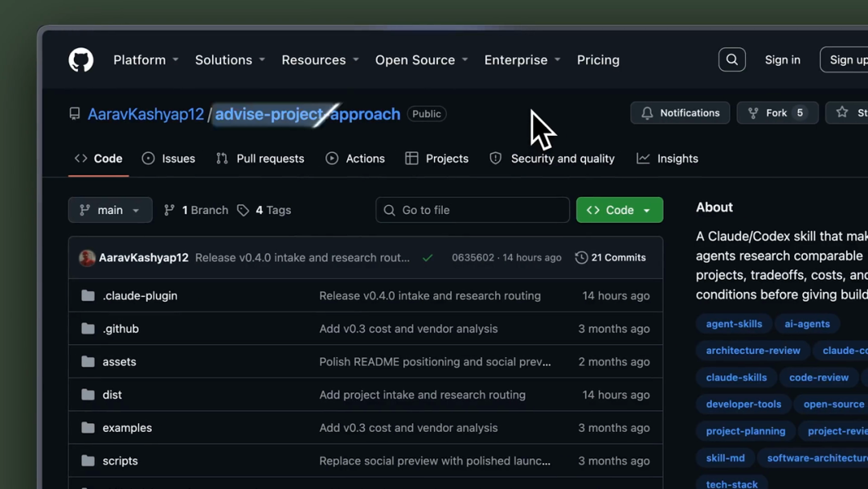
Task: Click the examples folder icon
Action: [88, 428]
